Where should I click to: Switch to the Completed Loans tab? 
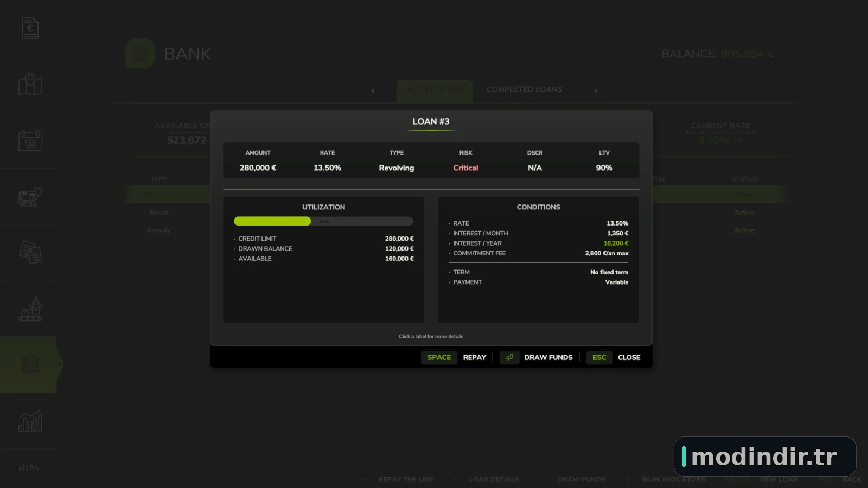coord(524,89)
